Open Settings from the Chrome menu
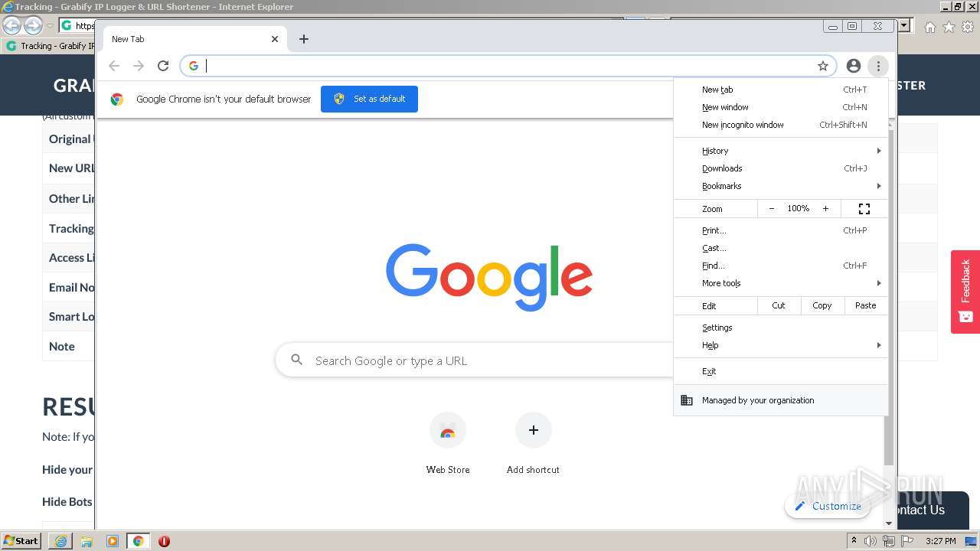 tap(781, 328)
